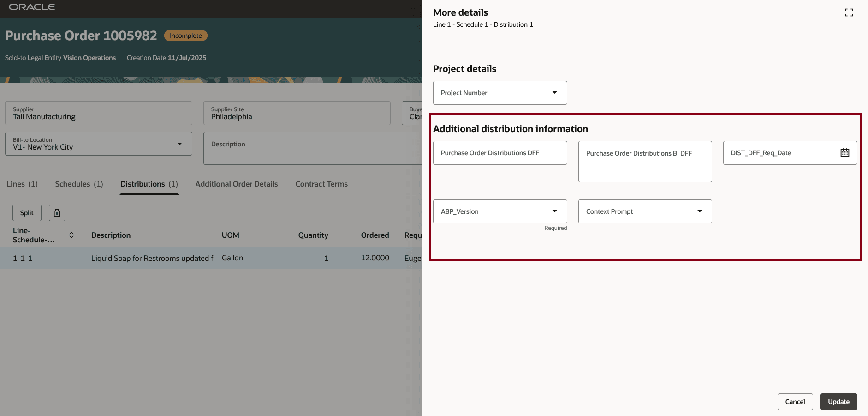Click the Cancel button
Image resolution: width=868 pixels, height=416 pixels.
point(795,402)
